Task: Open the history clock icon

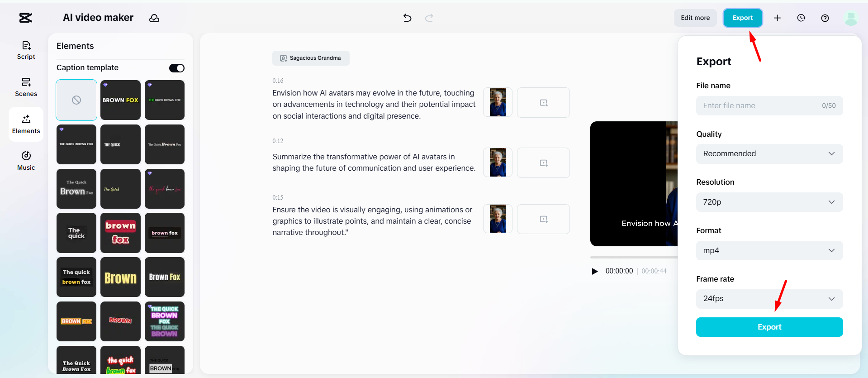Action: pyautogui.click(x=801, y=18)
